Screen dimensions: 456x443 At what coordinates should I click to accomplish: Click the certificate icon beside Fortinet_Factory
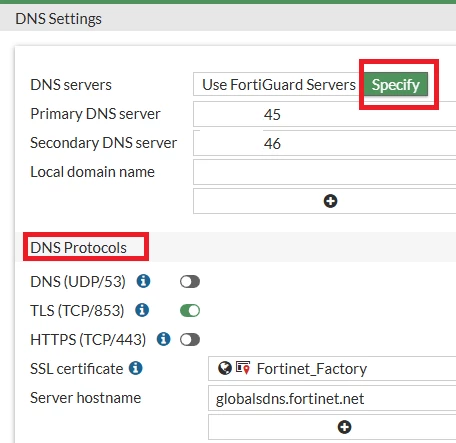pos(243,368)
